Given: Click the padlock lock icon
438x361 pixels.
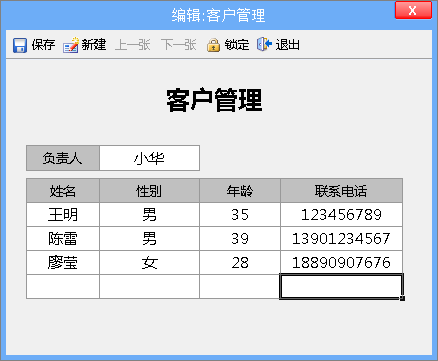Looking at the screenshot, I should (x=213, y=45).
